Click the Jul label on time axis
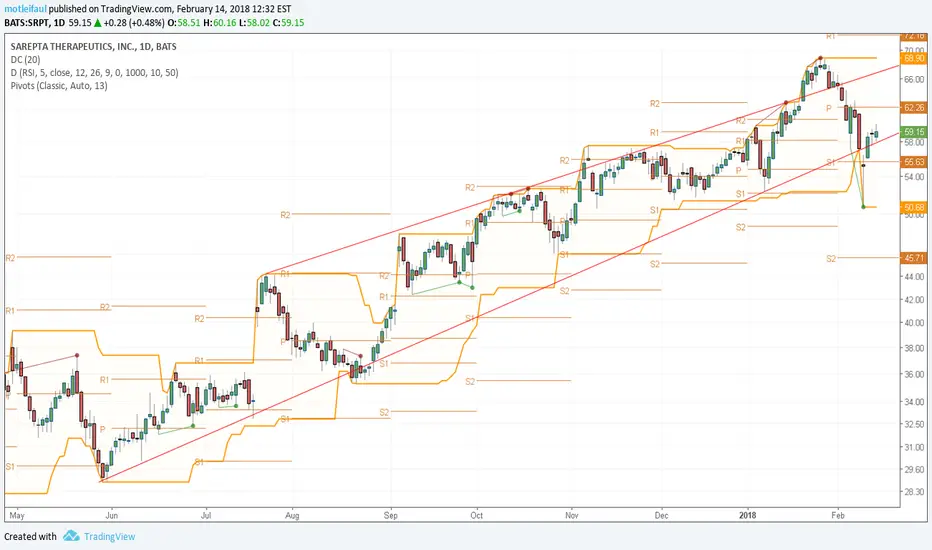The image size is (932, 550). (x=206, y=516)
